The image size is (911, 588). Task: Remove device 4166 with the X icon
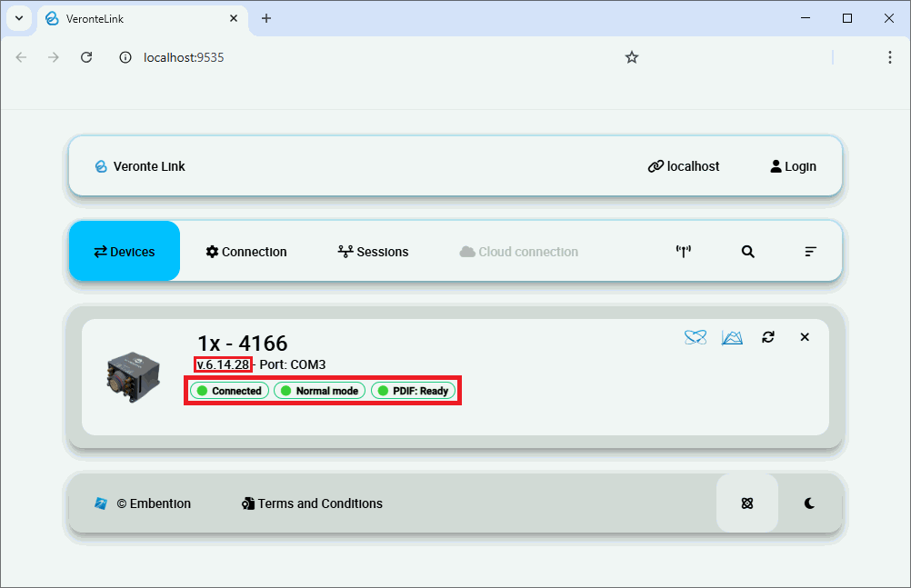pos(805,337)
